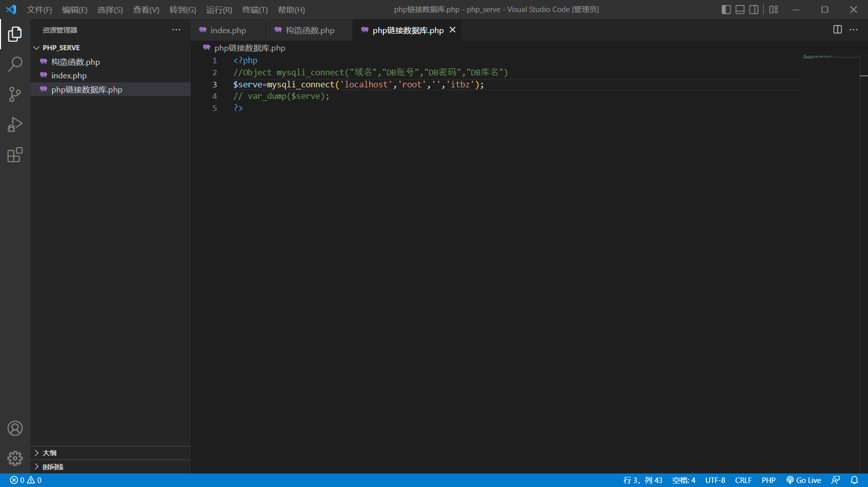Start Go Live server
The width and height of the screenshot is (868, 487).
click(803, 480)
